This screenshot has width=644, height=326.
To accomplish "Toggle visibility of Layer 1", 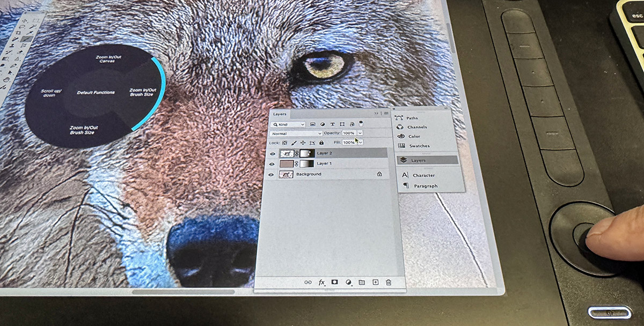I will click(x=273, y=164).
